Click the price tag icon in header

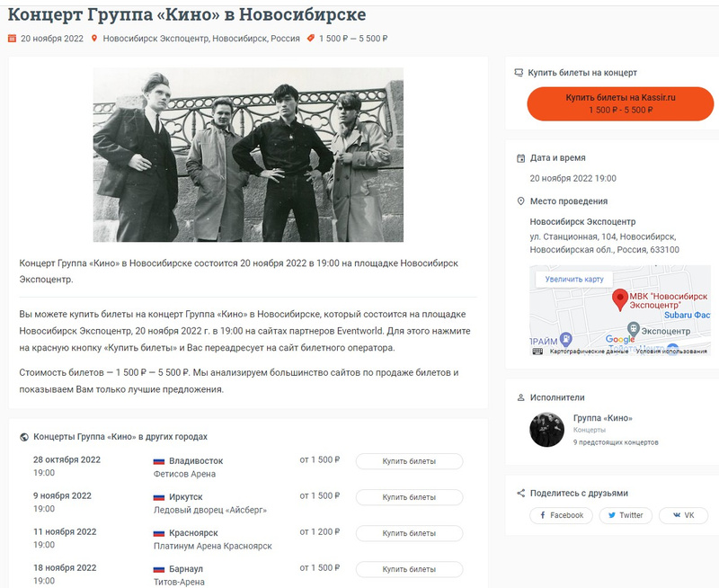click(311, 38)
